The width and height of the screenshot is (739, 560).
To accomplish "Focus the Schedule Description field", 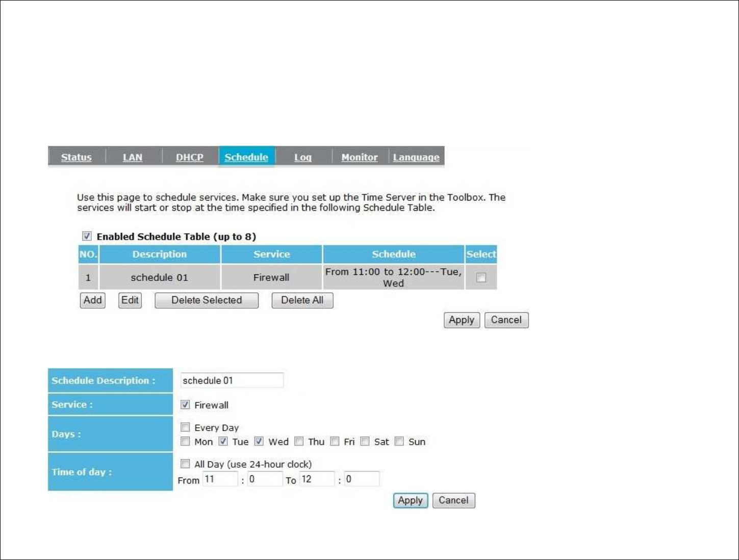I will point(232,380).
